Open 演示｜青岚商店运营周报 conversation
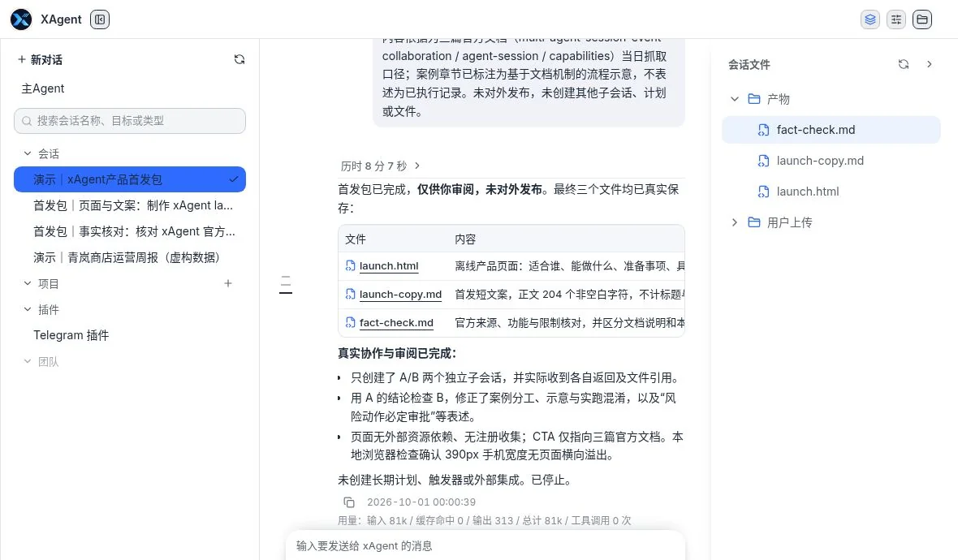 click(x=130, y=258)
